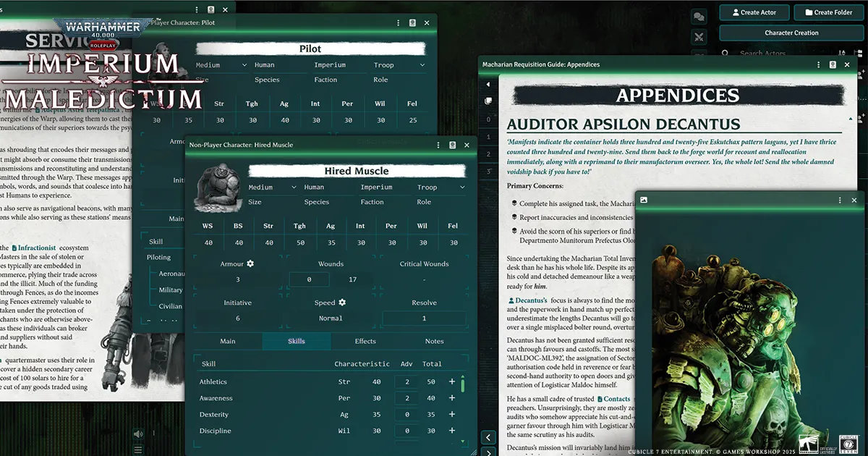The image size is (868, 456).
Task: Click the image icon in the image popout header
Action: click(x=644, y=200)
